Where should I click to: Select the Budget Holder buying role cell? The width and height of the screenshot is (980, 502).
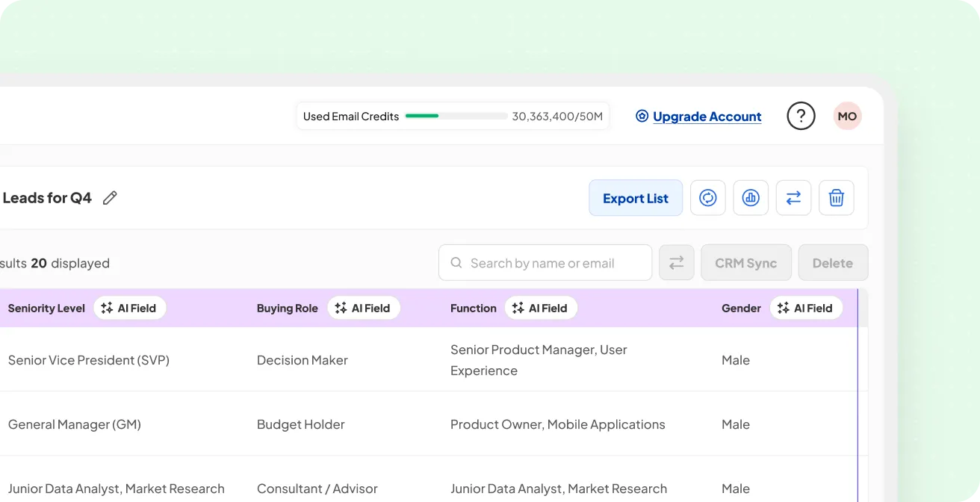[300, 424]
